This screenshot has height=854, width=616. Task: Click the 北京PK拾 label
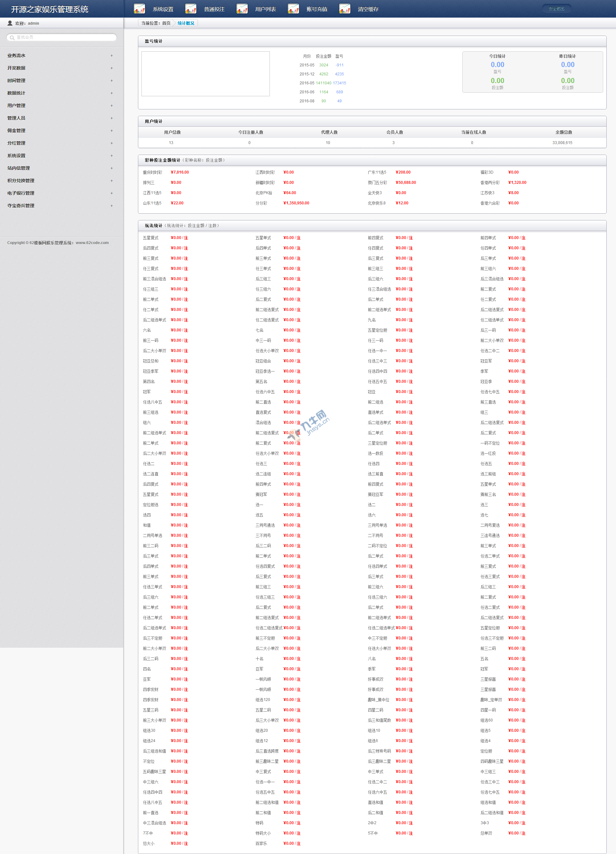(x=264, y=193)
